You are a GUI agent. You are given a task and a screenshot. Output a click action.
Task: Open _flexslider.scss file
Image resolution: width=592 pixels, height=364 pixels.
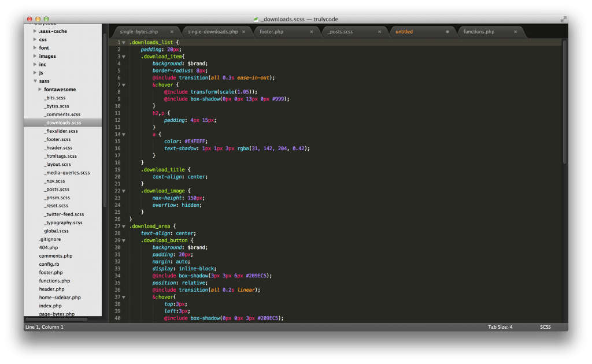pyautogui.click(x=61, y=131)
